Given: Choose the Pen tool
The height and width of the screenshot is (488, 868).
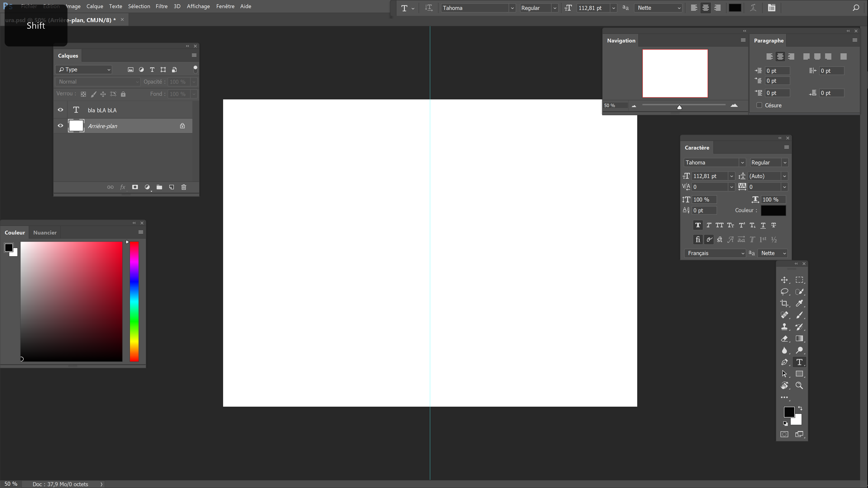Looking at the screenshot, I should tap(784, 362).
